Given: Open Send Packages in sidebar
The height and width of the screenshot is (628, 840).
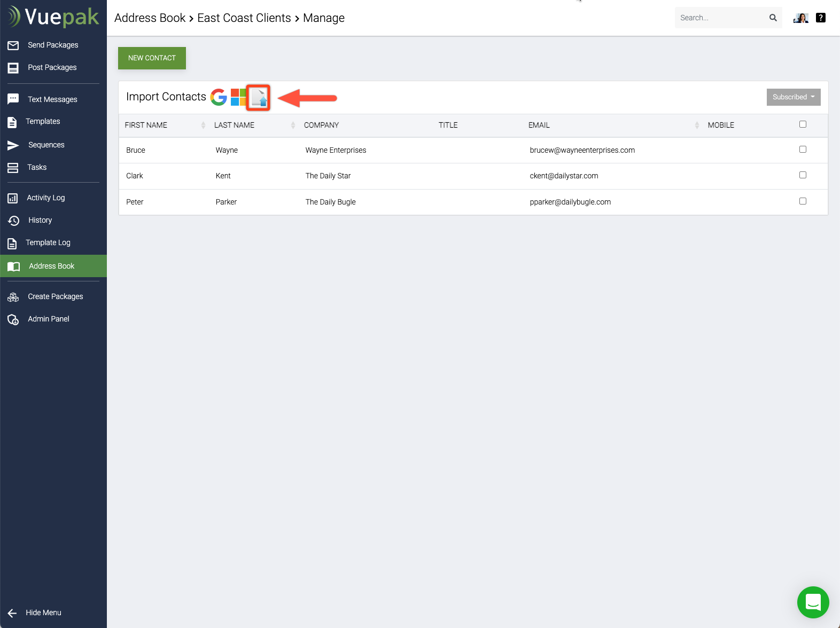Looking at the screenshot, I should (x=53, y=45).
